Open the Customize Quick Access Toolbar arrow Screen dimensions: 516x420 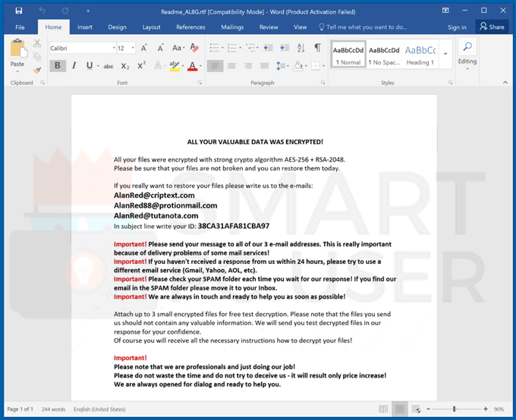point(88,11)
